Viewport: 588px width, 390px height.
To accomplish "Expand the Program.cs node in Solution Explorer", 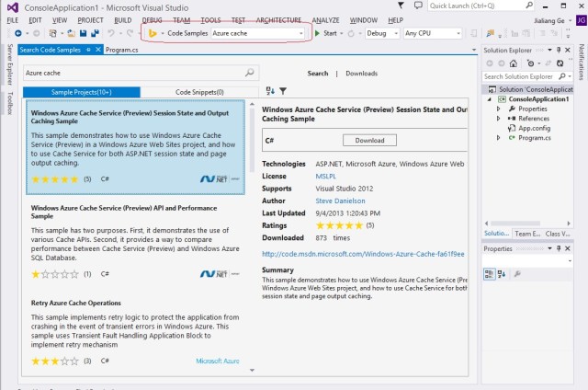I will click(x=498, y=138).
